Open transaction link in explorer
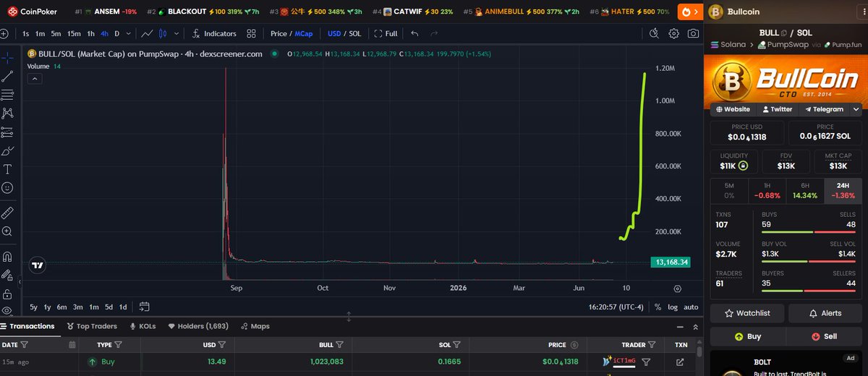Viewport: 868px width, 376px height. pos(678,362)
